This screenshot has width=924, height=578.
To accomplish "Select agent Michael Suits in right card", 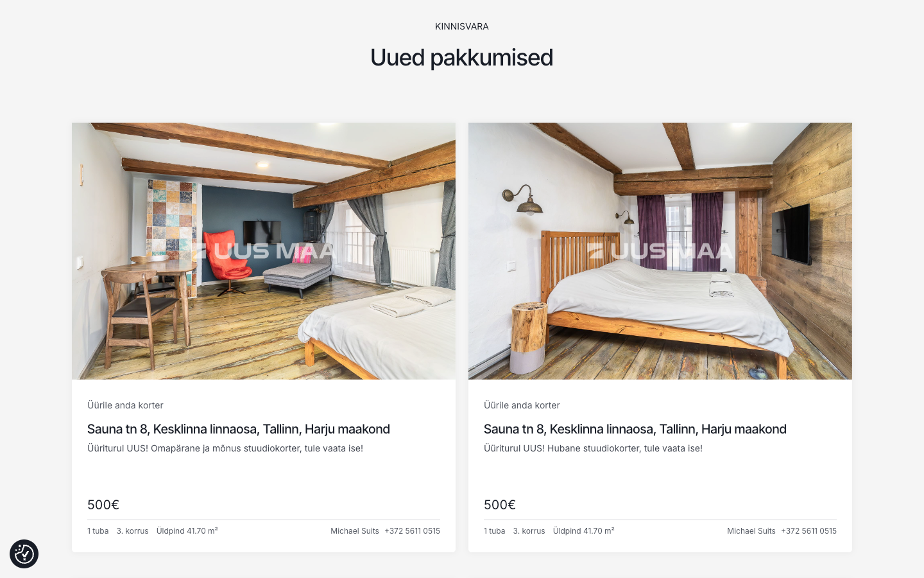I will click(x=751, y=531).
